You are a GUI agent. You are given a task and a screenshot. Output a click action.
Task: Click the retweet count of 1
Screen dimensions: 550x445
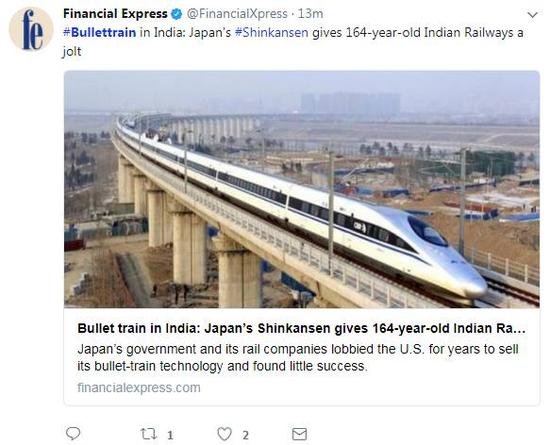(170, 436)
